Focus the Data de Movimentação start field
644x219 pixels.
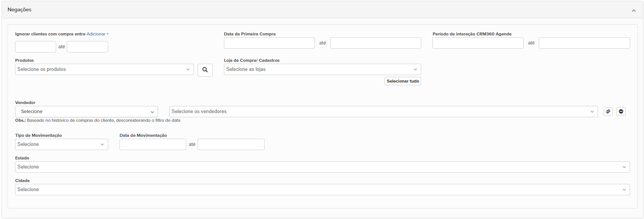coord(153,144)
